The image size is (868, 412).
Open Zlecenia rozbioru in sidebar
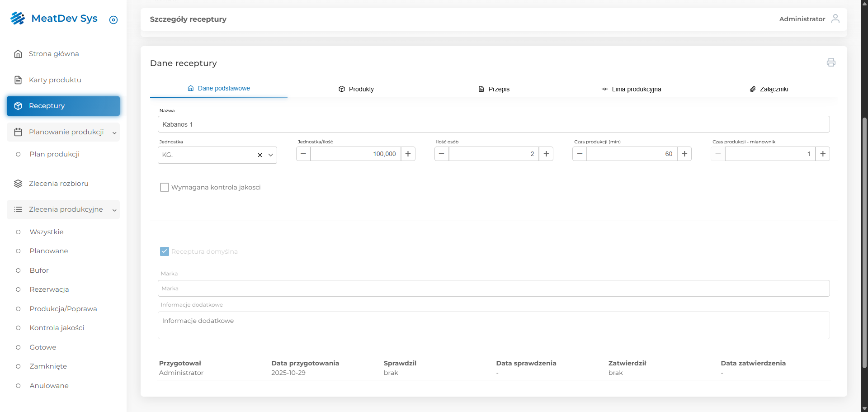tap(58, 184)
